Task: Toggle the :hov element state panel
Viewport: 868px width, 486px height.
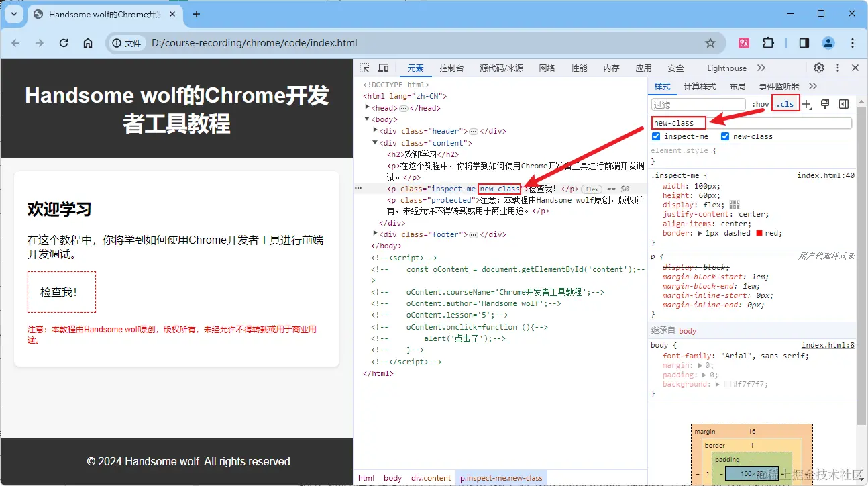Action: (x=760, y=104)
